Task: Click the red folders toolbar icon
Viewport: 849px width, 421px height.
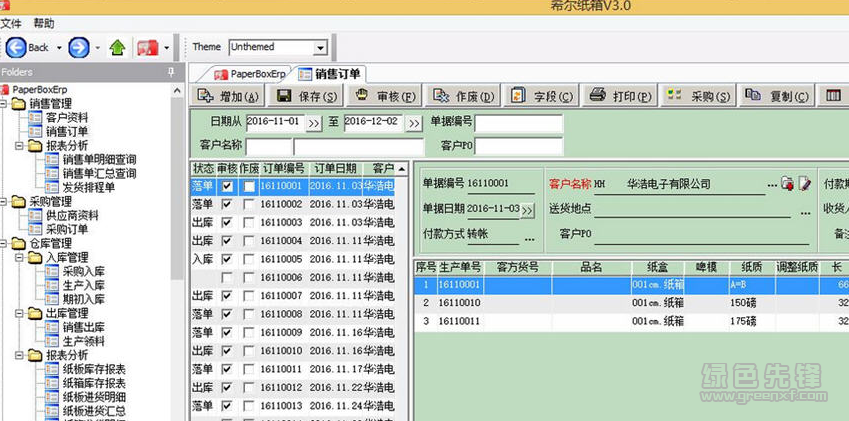Action: 147,48
